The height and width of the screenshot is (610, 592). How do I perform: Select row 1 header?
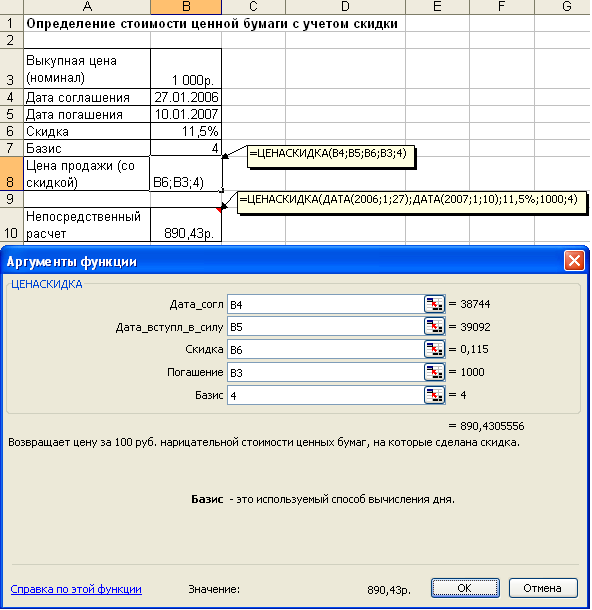(x=11, y=23)
